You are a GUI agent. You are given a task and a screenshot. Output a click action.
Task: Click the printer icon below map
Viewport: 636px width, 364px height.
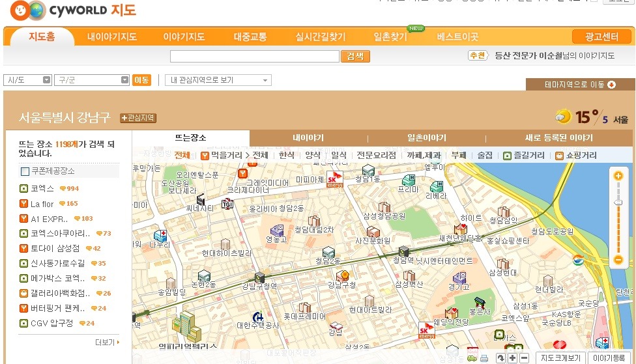[x=484, y=358]
